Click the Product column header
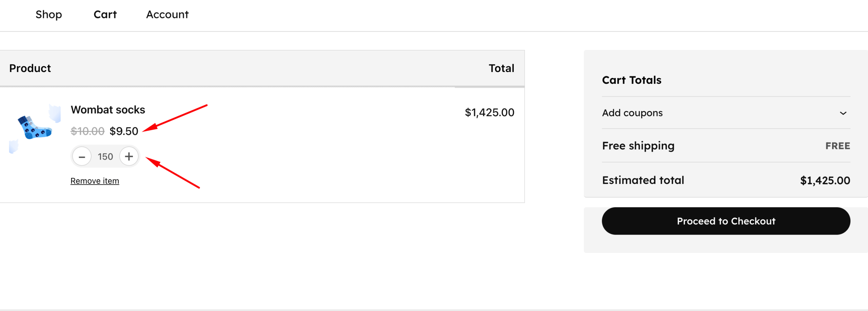 click(x=30, y=69)
